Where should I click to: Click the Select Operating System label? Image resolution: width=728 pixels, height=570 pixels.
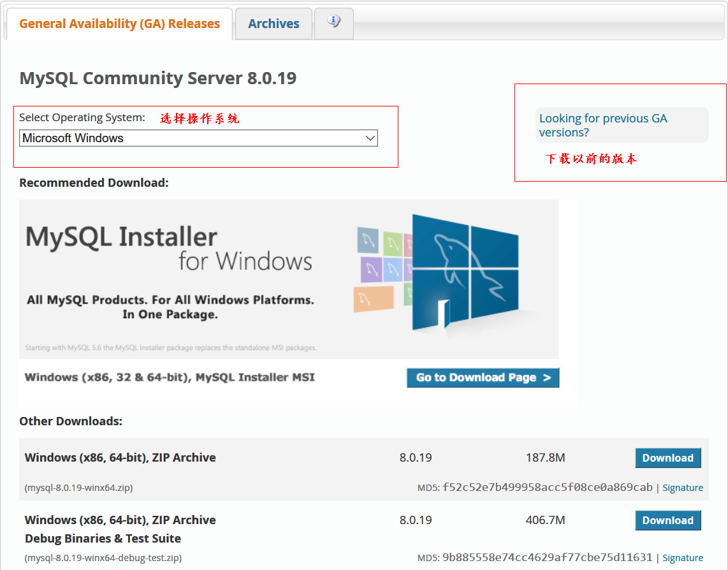click(82, 117)
